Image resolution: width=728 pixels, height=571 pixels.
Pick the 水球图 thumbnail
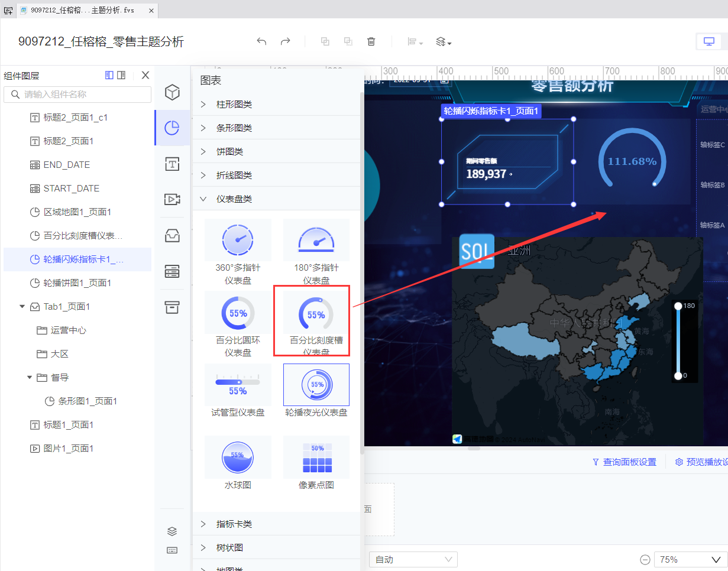pos(238,457)
